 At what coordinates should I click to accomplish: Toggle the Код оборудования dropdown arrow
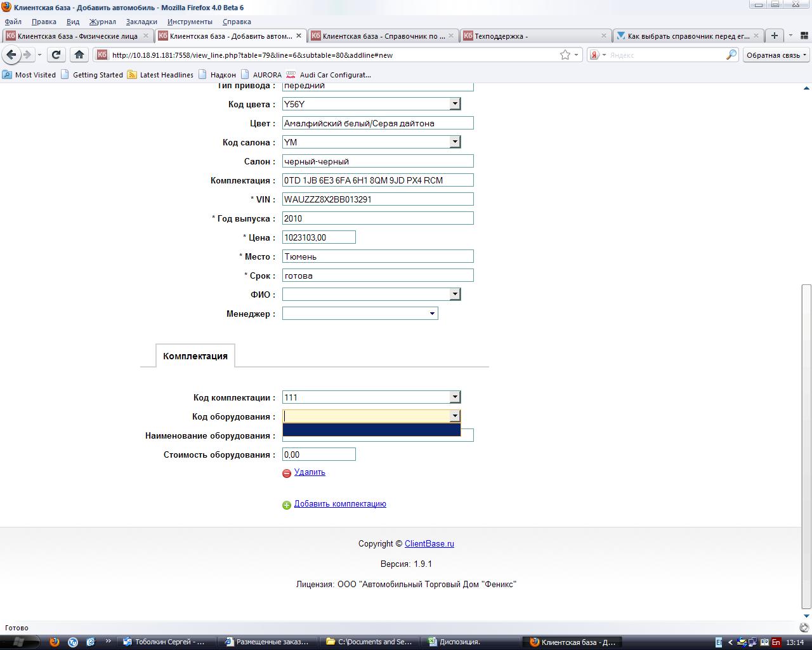[455, 416]
